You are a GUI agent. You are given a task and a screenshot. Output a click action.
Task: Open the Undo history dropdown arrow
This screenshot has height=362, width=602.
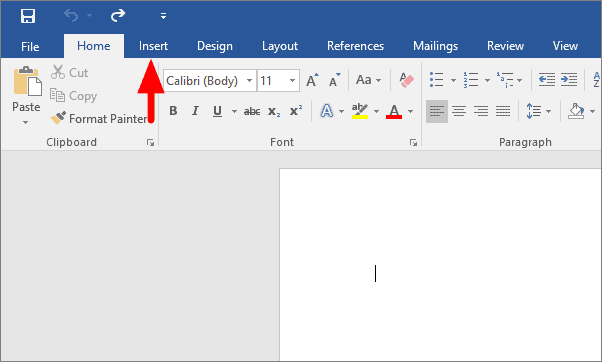coord(89,16)
